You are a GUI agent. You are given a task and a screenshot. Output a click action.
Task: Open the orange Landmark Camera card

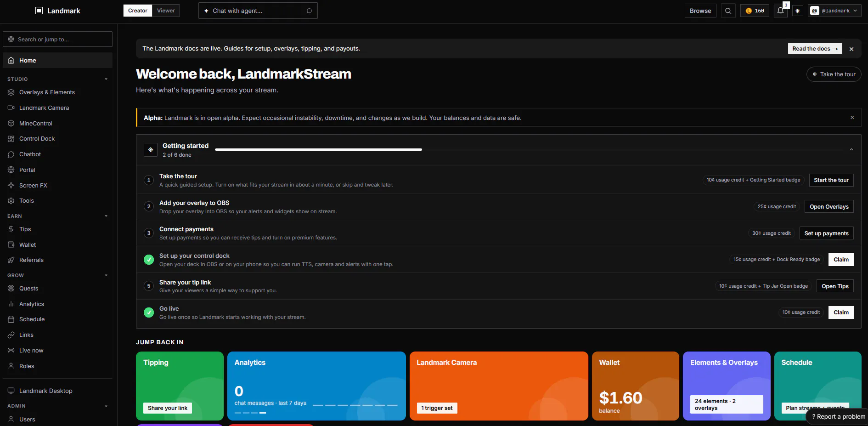pyautogui.click(x=499, y=386)
